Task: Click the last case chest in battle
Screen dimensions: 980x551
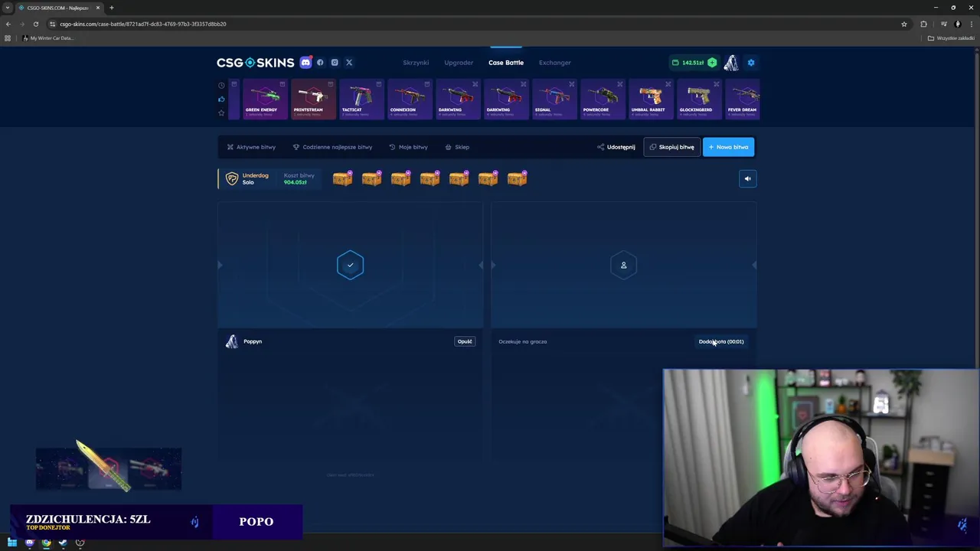Action: (x=517, y=179)
